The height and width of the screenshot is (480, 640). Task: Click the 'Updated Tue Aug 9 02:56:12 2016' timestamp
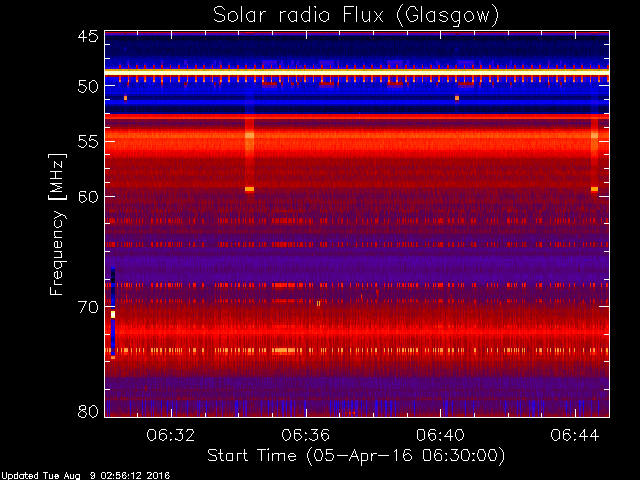click(85, 476)
